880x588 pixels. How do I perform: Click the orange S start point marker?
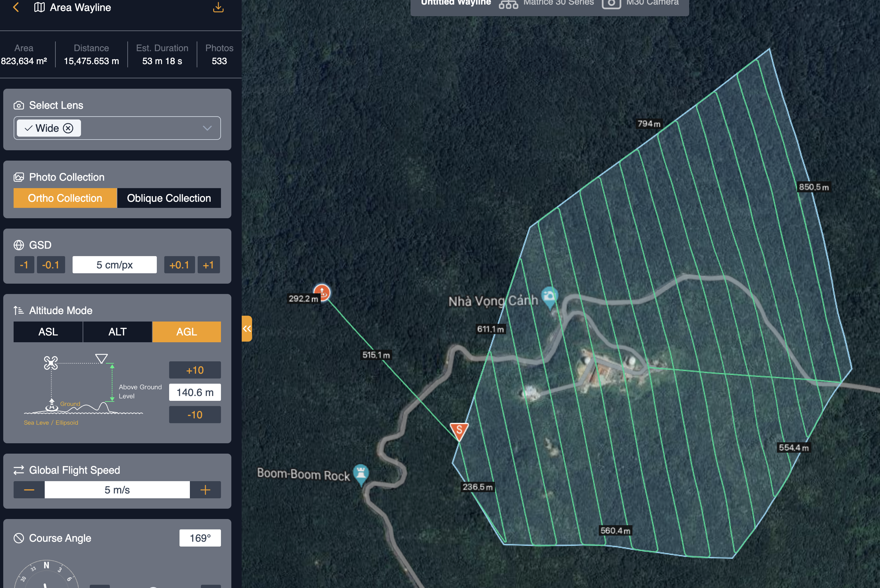pyautogui.click(x=459, y=430)
